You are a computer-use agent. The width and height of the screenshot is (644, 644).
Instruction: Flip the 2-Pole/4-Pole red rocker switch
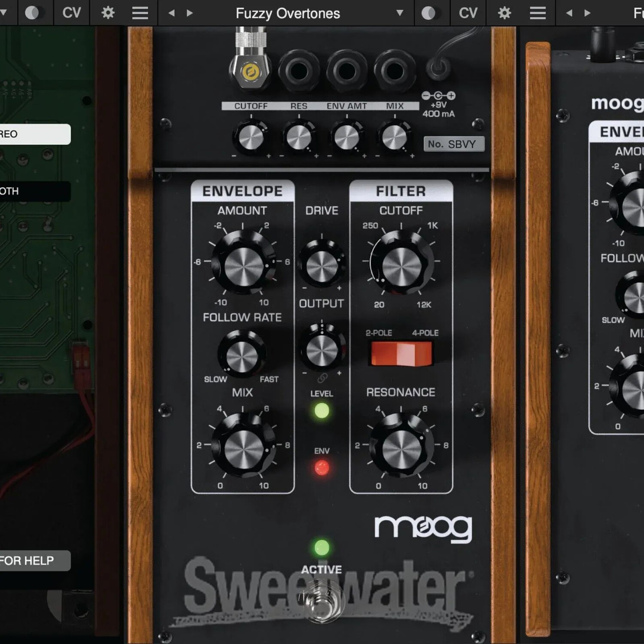click(401, 353)
